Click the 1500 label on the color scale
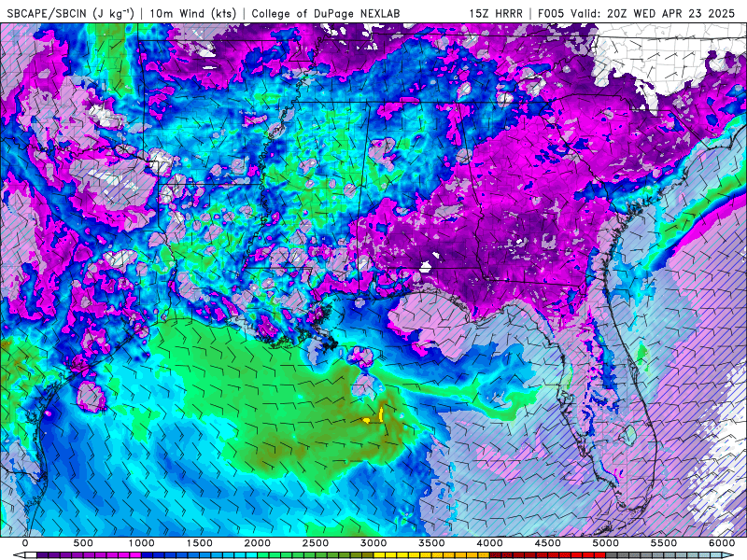The width and height of the screenshot is (747, 560). (199, 543)
